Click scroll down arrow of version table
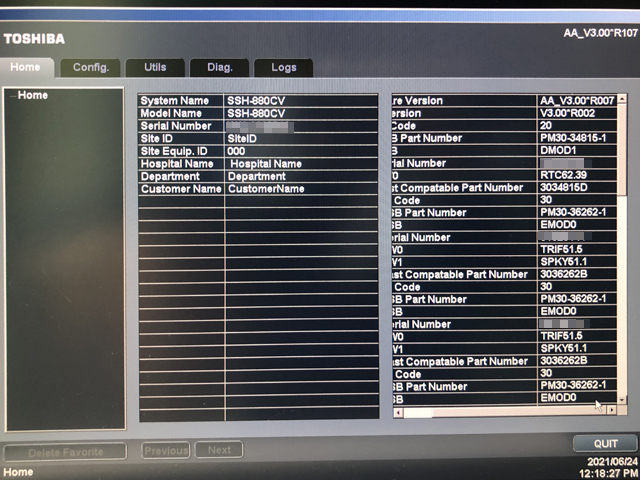640x480 pixels. tap(622, 400)
